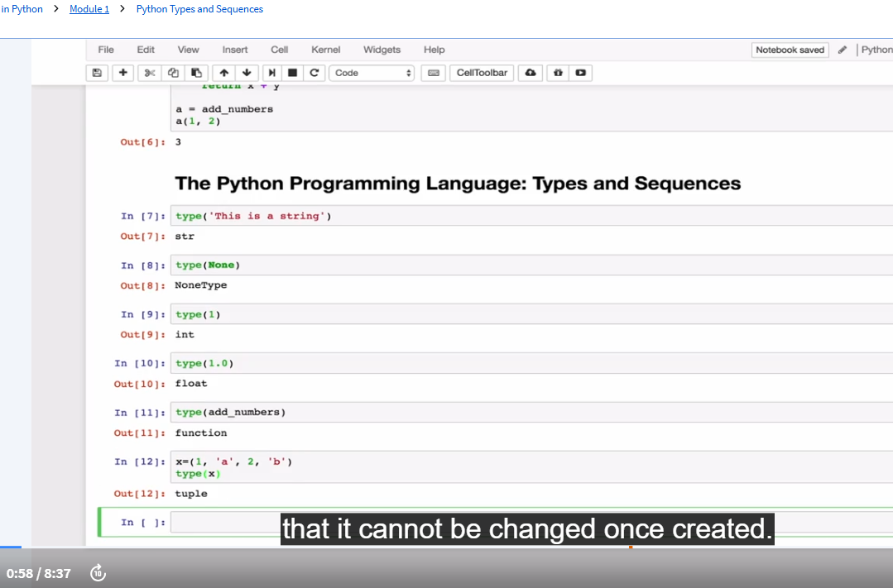Open the 'in Python' breadcrumb link
This screenshot has height=588, width=893.
click(22, 9)
